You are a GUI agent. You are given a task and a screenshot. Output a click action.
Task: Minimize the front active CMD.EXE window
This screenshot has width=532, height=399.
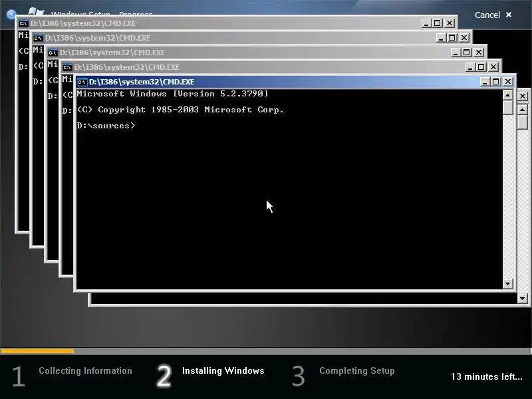click(485, 82)
